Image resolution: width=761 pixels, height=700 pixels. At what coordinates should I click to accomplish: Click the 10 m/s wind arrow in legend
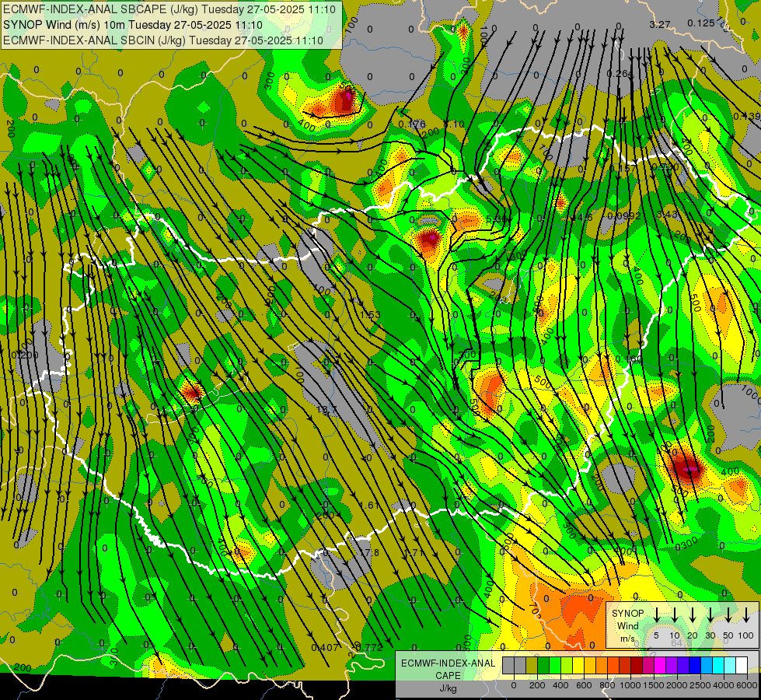coord(675,614)
